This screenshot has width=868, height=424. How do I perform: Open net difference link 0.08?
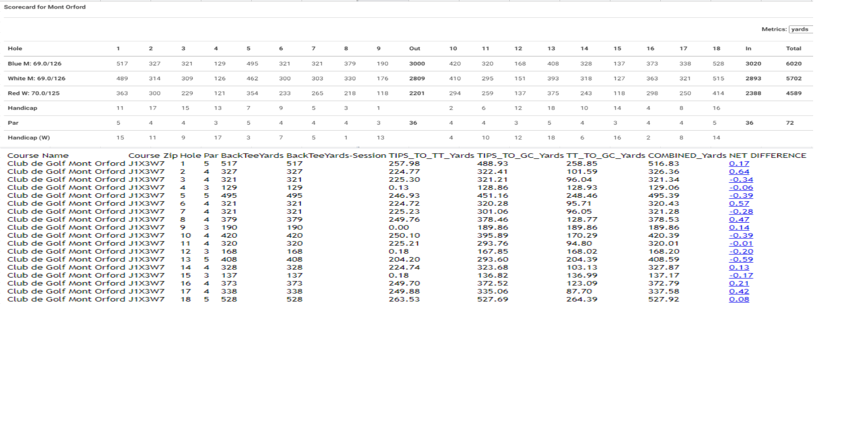coord(739,299)
